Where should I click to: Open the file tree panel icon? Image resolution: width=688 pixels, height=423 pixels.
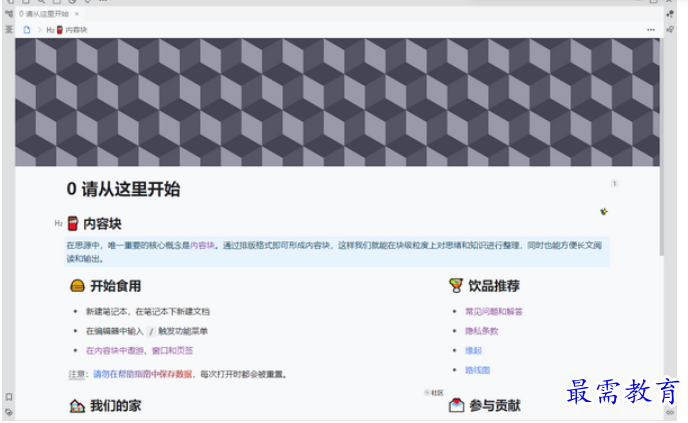tap(8, 14)
